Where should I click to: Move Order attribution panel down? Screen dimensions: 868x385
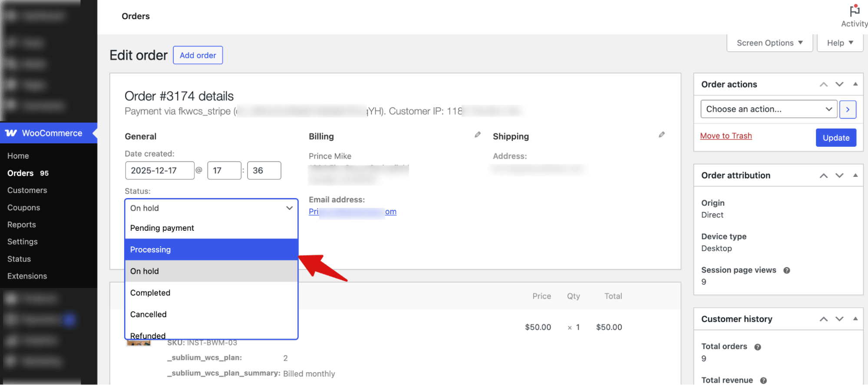pos(839,176)
